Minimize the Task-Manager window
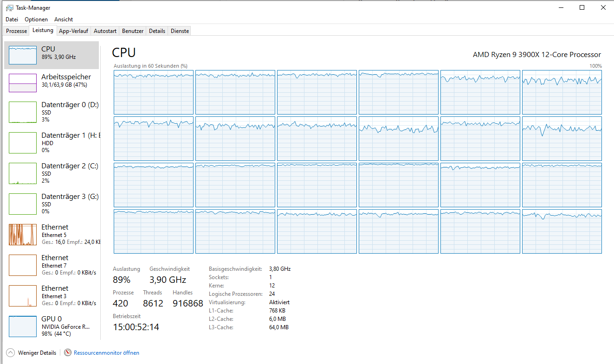This screenshot has height=364, width=614. [x=561, y=7]
